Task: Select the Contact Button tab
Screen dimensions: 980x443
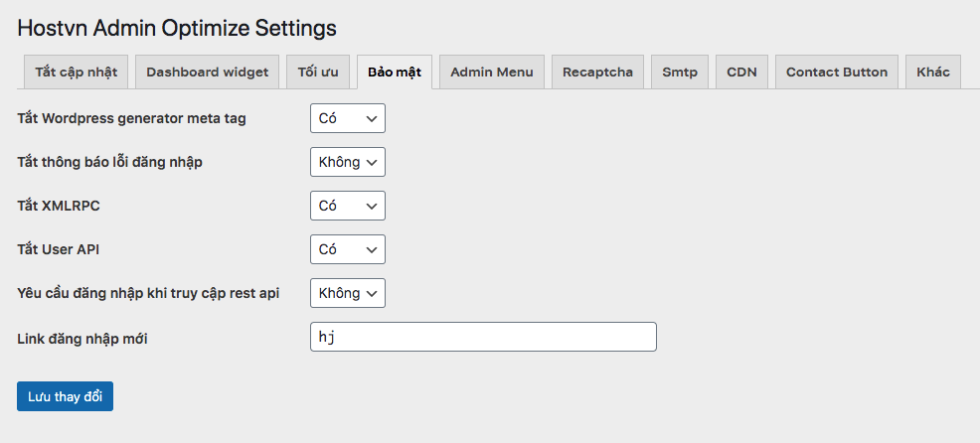Action: 837,72
